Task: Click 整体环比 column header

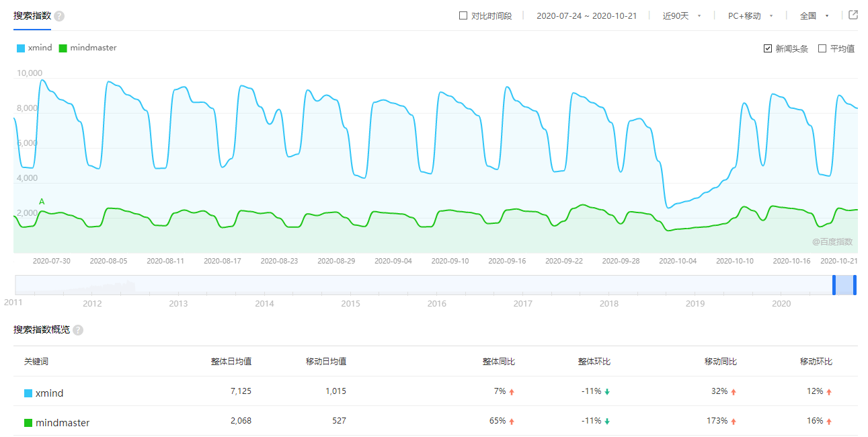Action: tap(594, 362)
